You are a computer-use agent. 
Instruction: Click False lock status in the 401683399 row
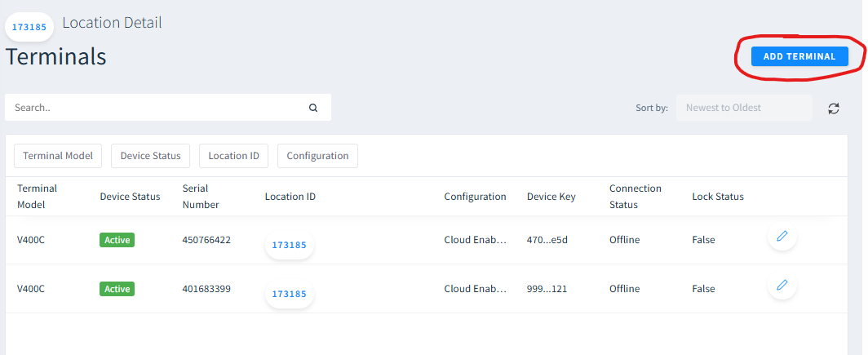point(703,289)
